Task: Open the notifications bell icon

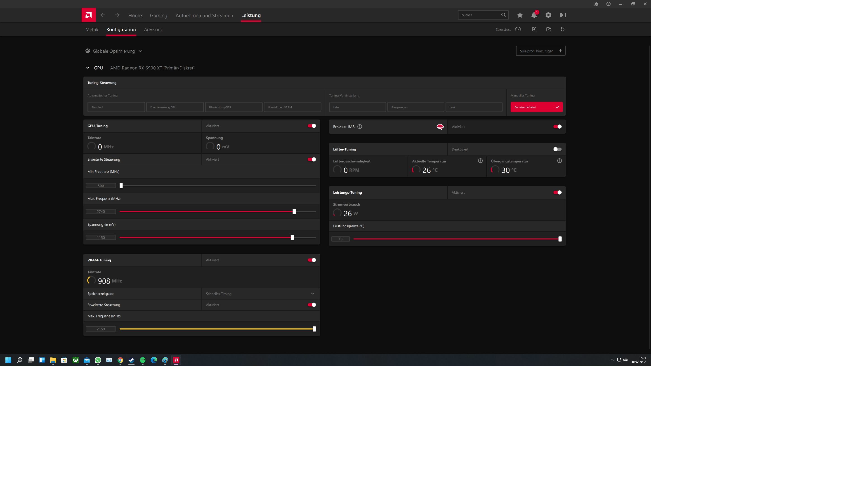Action: (x=534, y=15)
